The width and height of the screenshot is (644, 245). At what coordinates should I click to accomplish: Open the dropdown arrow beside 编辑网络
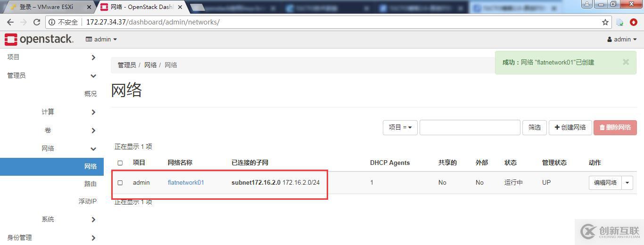coord(627,183)
